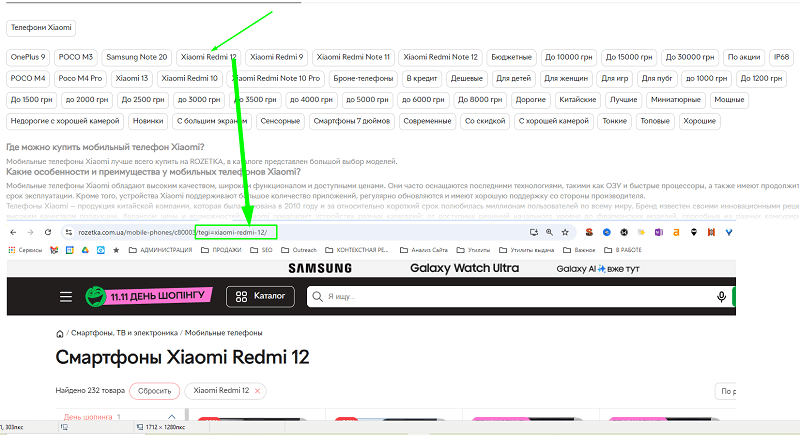
Task: Select the По акции tag
Action: (744, 57)
